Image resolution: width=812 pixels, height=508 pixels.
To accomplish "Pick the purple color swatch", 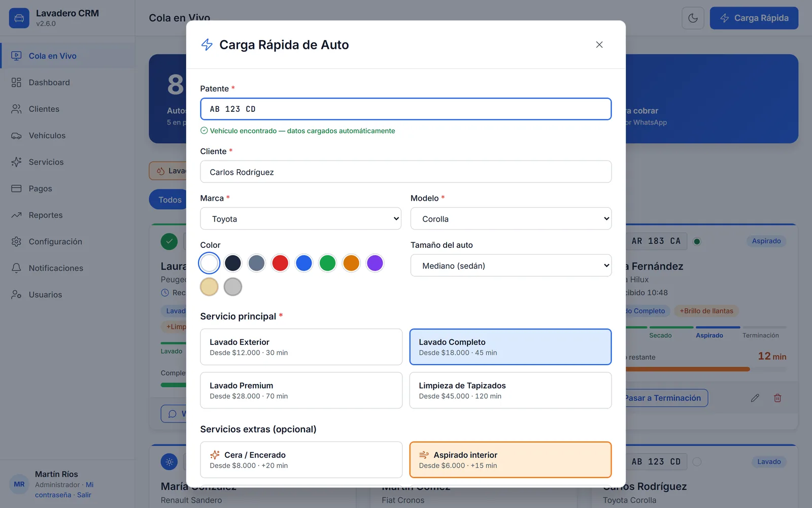I will pyautogui.click(x=375, y=263).
